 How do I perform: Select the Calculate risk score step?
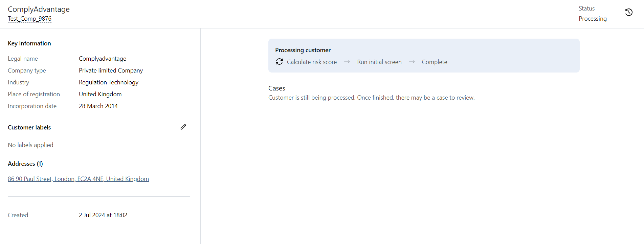point(312,62)
